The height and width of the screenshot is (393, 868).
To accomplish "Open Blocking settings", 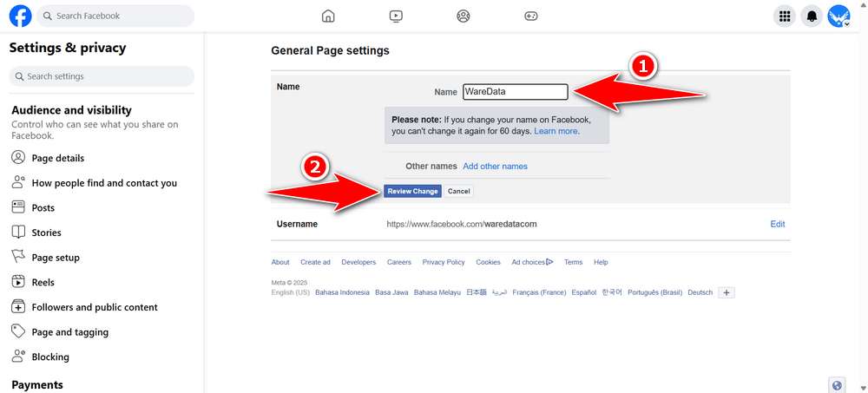I will pyautogui.click(x=50, y=357).
